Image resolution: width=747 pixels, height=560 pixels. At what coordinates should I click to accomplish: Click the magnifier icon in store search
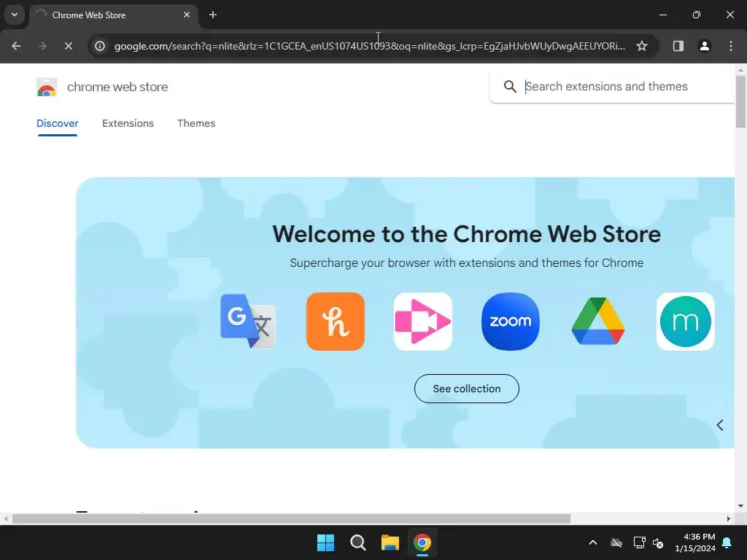(x=510, y=87)
